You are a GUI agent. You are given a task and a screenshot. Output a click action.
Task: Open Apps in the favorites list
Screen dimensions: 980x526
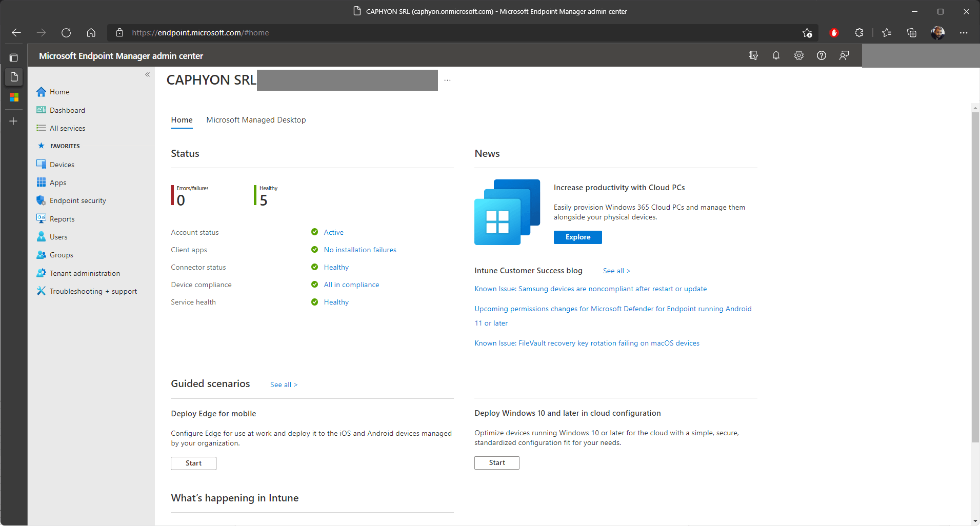pos(51,183)
